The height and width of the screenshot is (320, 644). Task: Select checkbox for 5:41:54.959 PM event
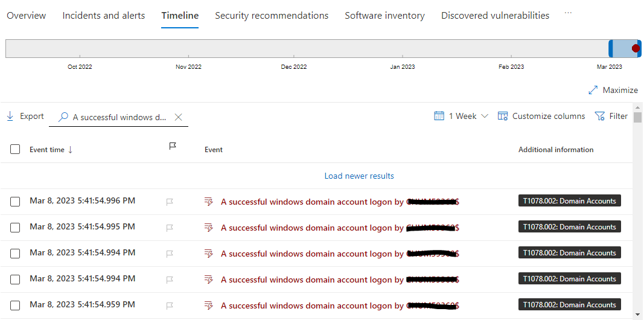[x=15, y=306]
